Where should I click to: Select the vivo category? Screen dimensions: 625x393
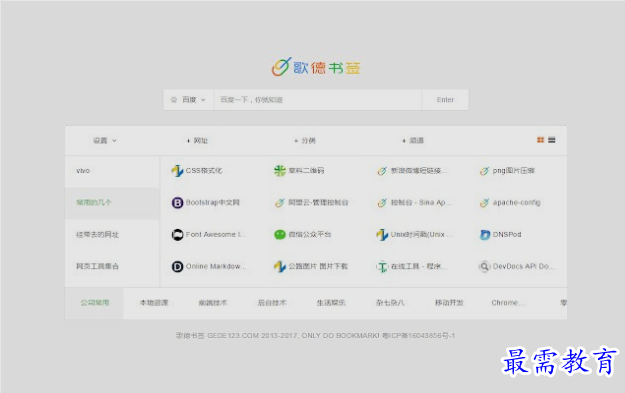click(x=112, y=171)
